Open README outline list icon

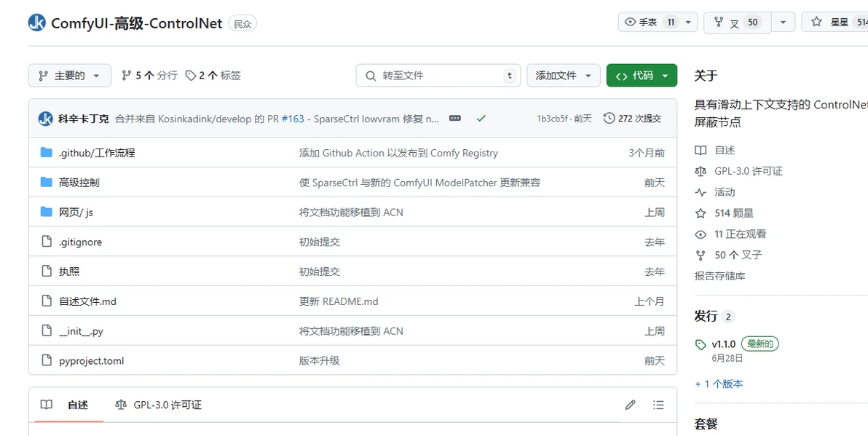pos(658,405)
